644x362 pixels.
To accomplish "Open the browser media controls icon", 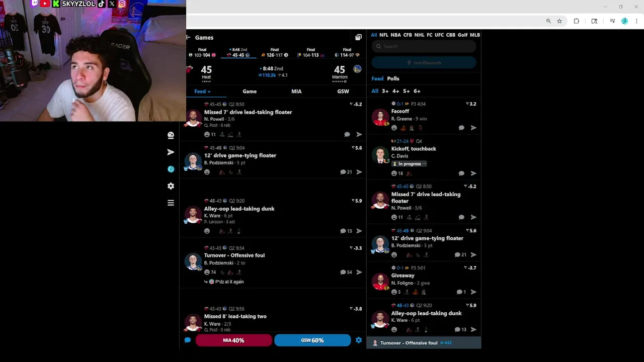I will click(x=612, y=21).
